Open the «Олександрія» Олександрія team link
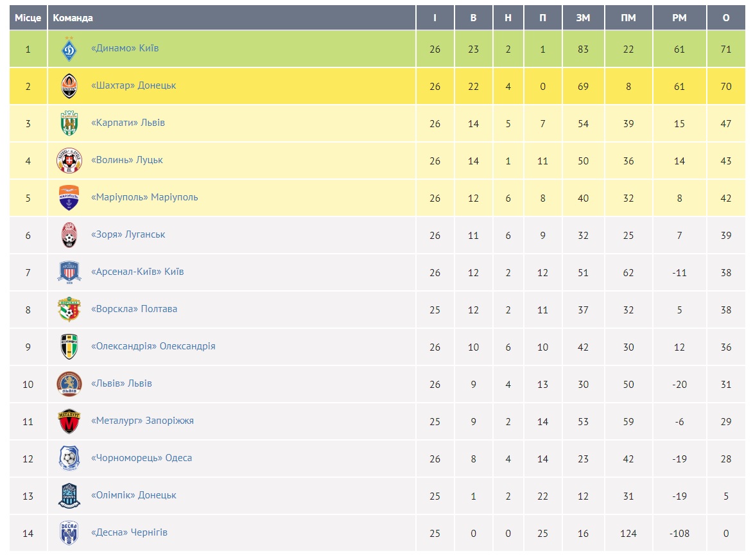 [153, 346]
